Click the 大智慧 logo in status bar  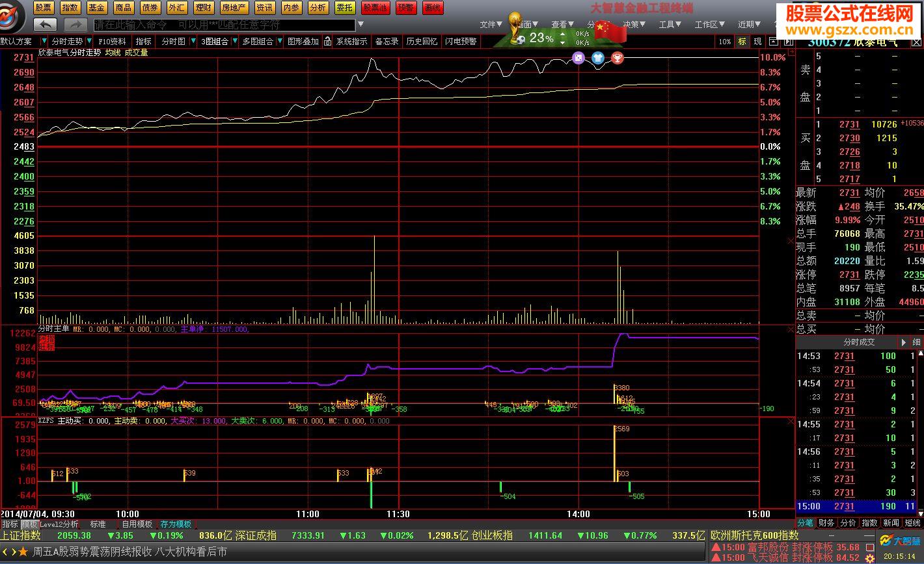coord(900,541)
